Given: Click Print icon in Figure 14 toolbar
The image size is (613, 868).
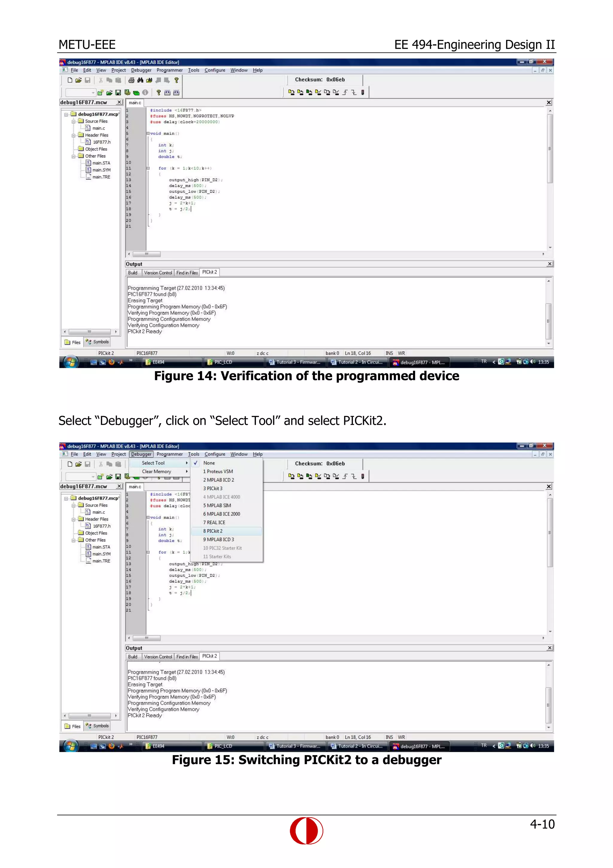Looking at the screenshot, I should [x=131, y=80].
